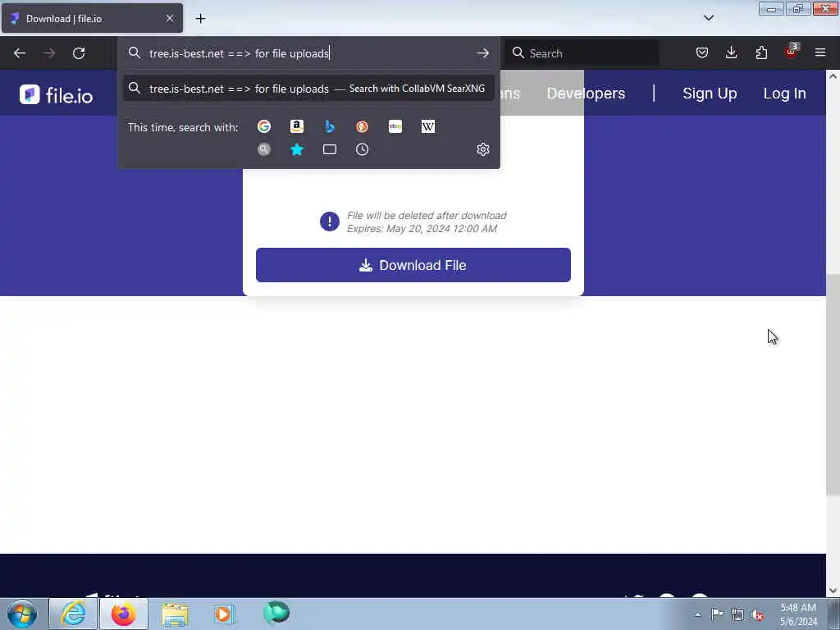840x630 pixels.
Task: Search in bookmarks with the star icon
Action: [x=297, y=149]
